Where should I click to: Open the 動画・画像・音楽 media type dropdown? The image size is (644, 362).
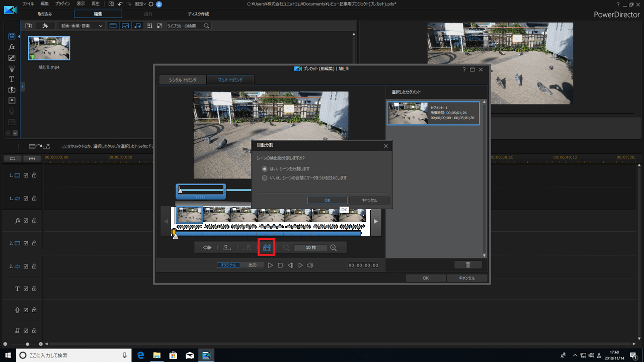coord(82,26)
